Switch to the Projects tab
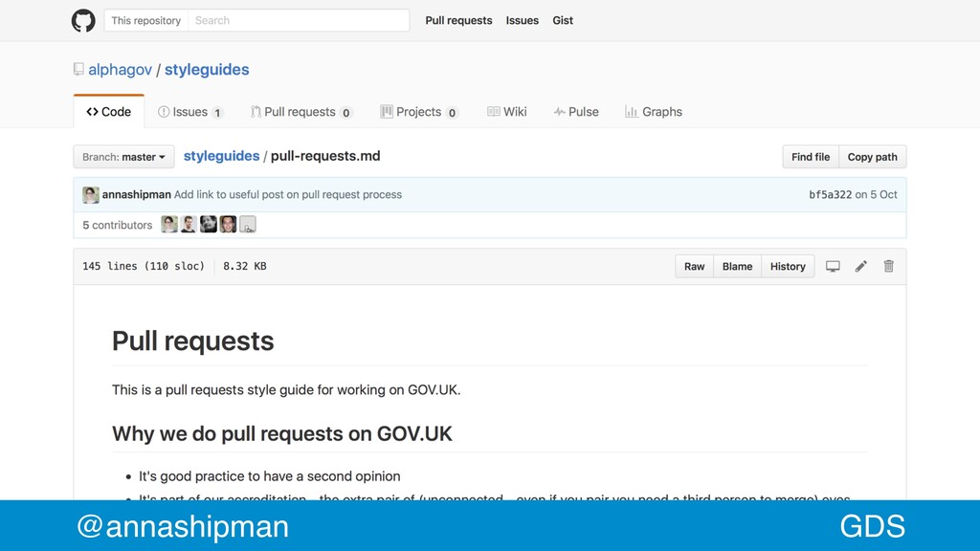This screenshot has width=980, height=551. coord(419,112)
